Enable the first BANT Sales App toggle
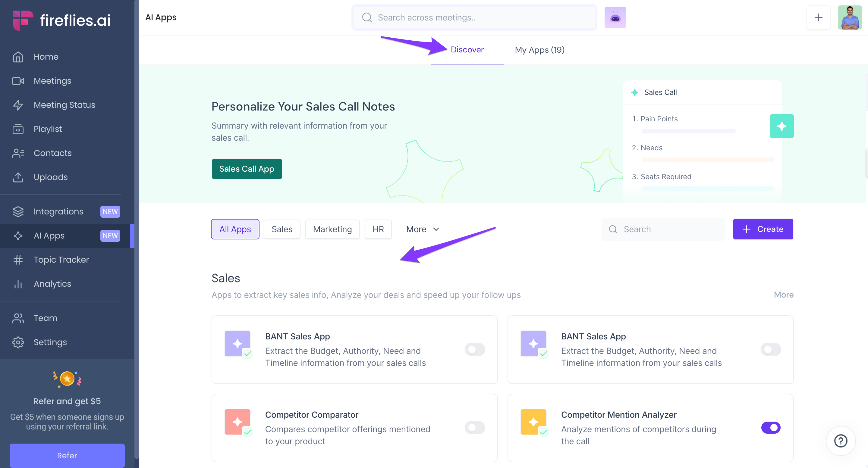Image resolution: width=868 pixels, height=468 pixels. [x=474, y=349]
